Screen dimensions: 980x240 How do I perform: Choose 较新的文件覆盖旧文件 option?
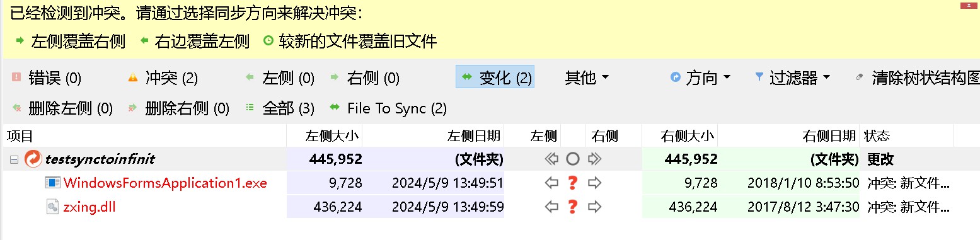[x=350, y=42]
